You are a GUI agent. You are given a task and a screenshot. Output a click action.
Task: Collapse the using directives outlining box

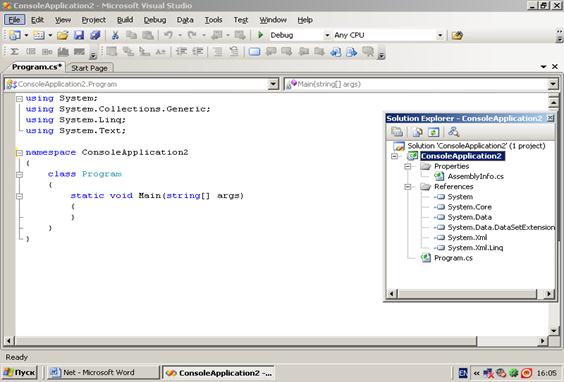click(x=19, y=99)
